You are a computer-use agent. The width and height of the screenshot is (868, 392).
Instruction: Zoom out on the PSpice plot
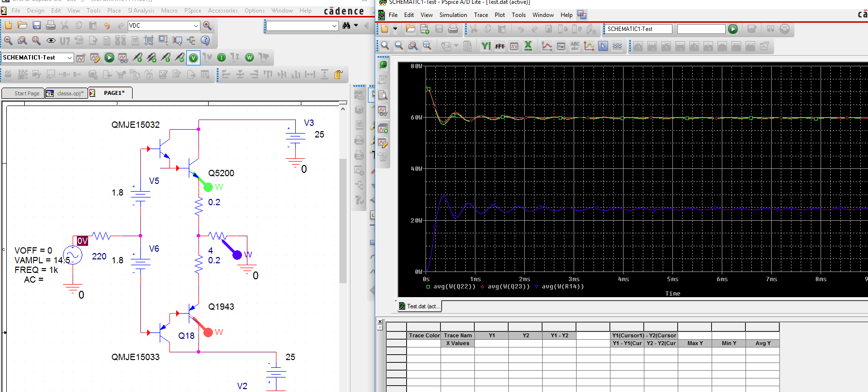coord(399,45)
